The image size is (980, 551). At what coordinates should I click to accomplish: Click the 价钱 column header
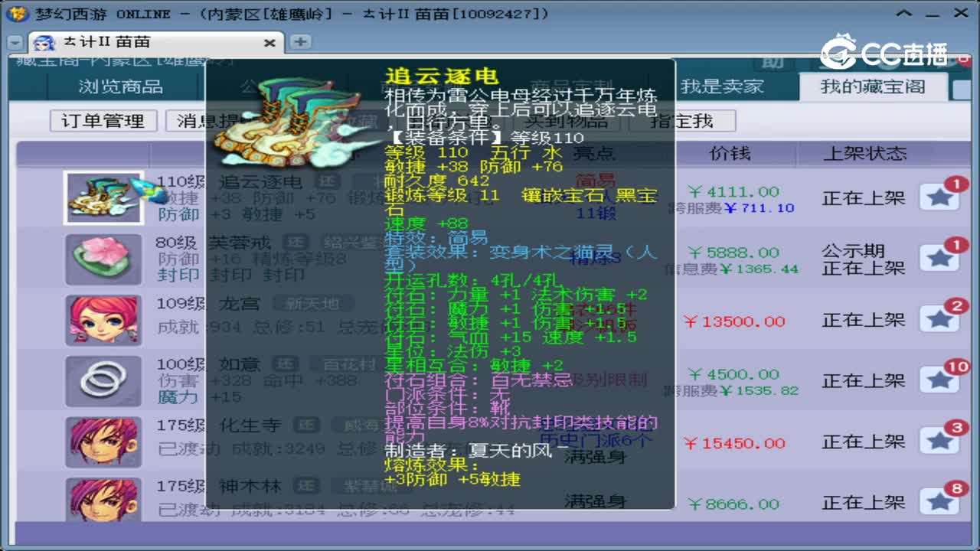click(730, 153)
